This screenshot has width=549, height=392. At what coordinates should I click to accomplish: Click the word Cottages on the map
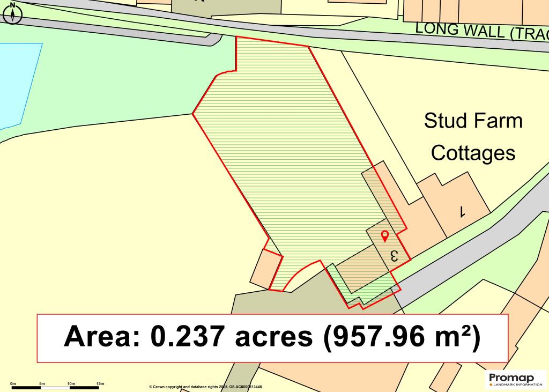pyautogui.click(x=473, y=153)
